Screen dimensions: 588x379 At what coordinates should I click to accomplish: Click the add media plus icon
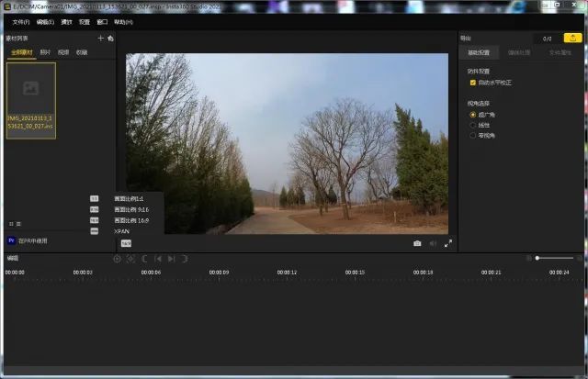click(100, 39)
